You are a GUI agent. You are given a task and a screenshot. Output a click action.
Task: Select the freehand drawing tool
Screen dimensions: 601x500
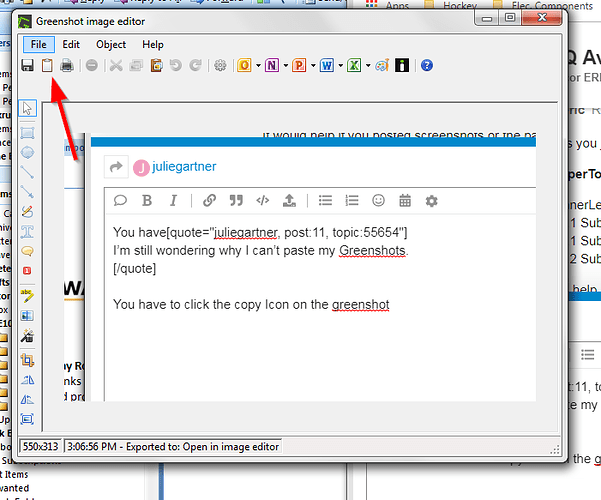tap(27, 211)
